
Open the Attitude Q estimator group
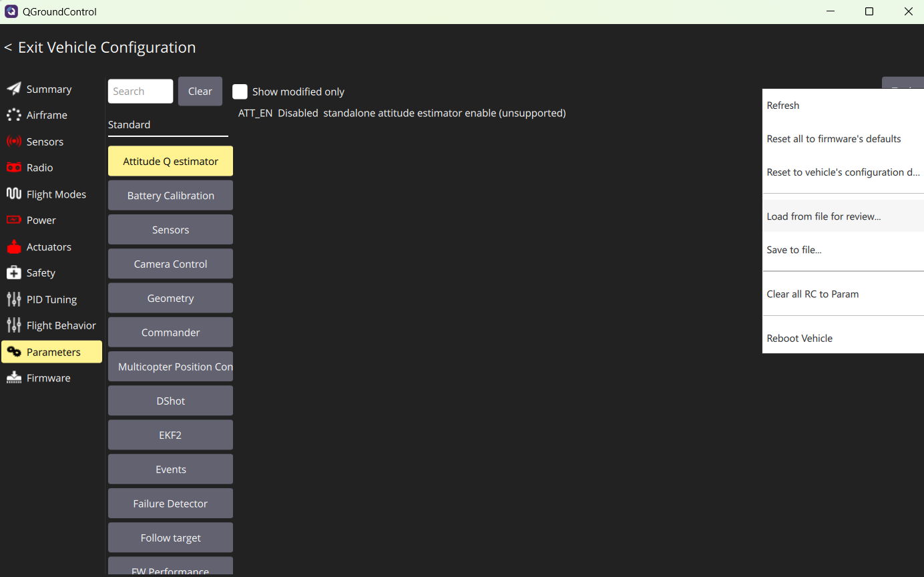tap(170, 161)
